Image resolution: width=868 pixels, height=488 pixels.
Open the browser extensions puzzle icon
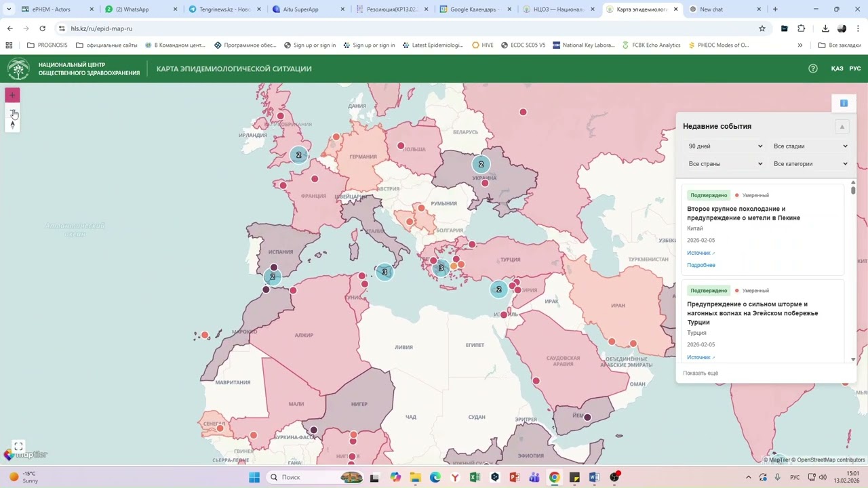(x=802, y=28)
